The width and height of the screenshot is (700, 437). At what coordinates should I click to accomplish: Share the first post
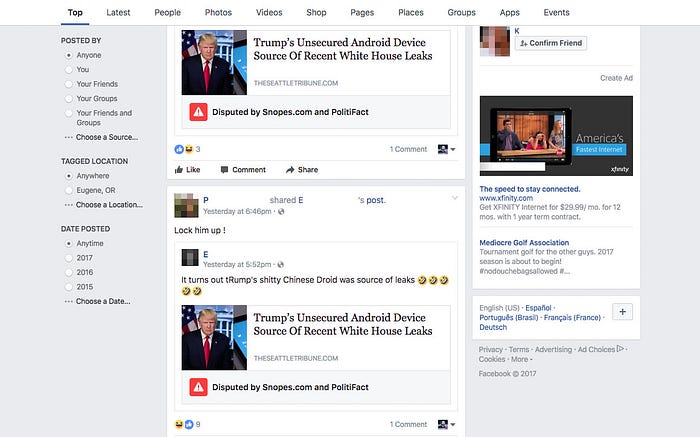point(302,170)
